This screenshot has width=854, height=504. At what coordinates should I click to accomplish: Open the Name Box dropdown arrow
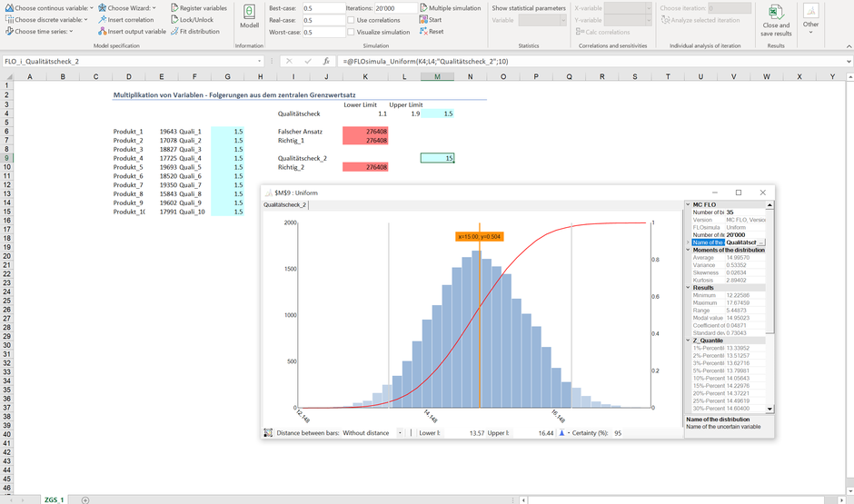coord(259,62)
